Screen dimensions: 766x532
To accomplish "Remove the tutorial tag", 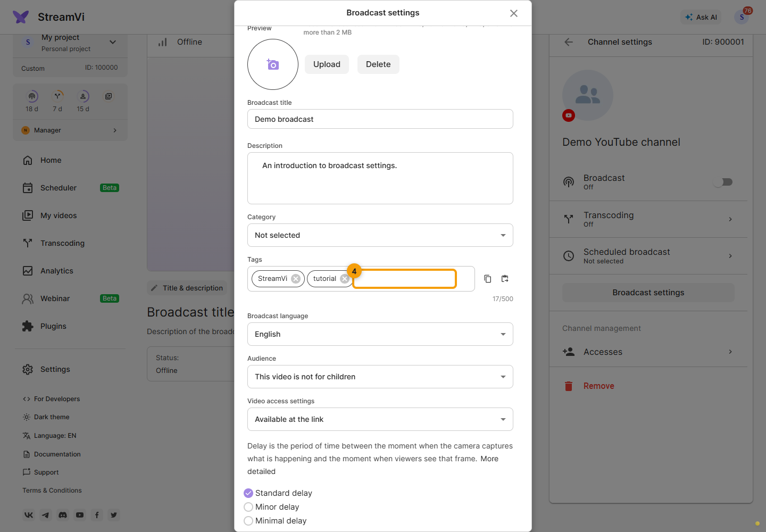I will click(x=344, y=279).
